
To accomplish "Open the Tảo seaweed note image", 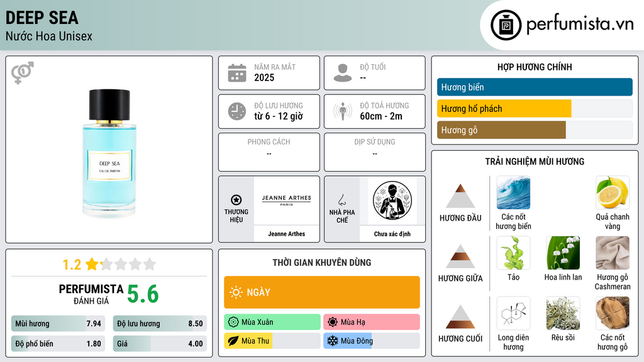I will point(513,253).
